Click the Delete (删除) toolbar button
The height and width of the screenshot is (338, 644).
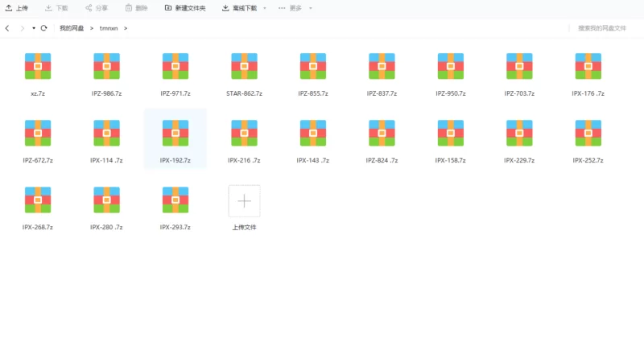(136, 8)
